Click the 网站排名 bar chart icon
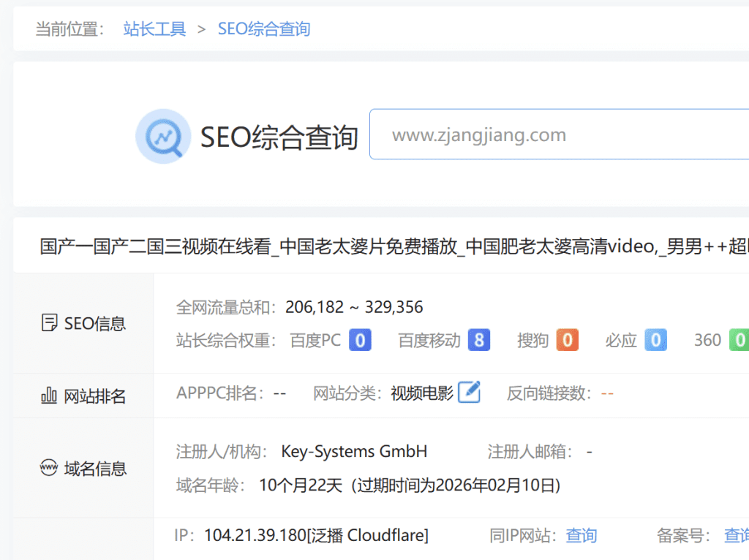Image resolution: width=749 pixels, height=560 pixels. pos(49,396)
